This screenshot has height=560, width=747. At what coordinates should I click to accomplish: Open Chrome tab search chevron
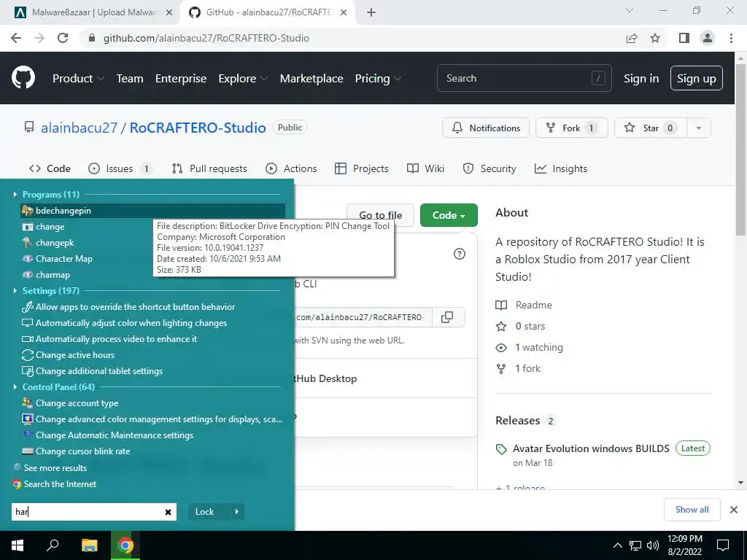630,10
